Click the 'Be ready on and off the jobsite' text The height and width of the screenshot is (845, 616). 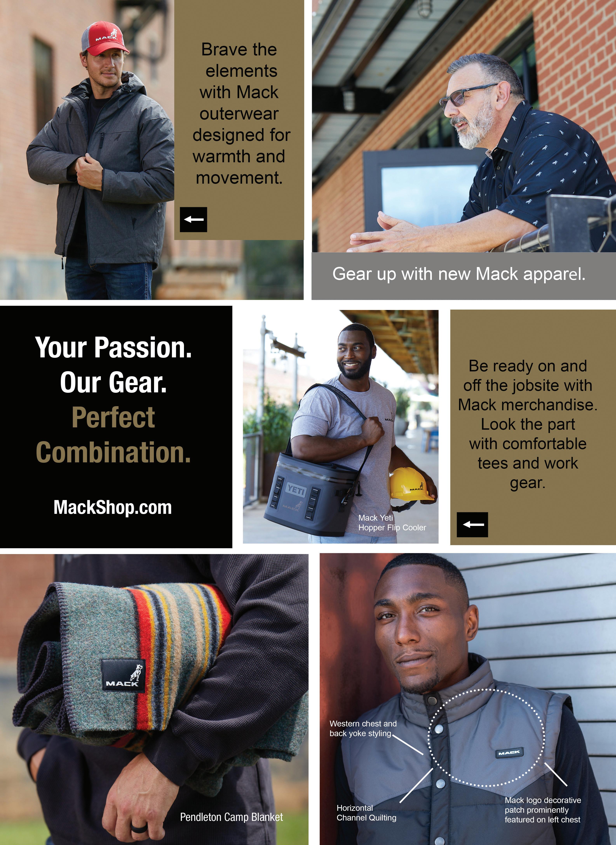tap(528, 424)
